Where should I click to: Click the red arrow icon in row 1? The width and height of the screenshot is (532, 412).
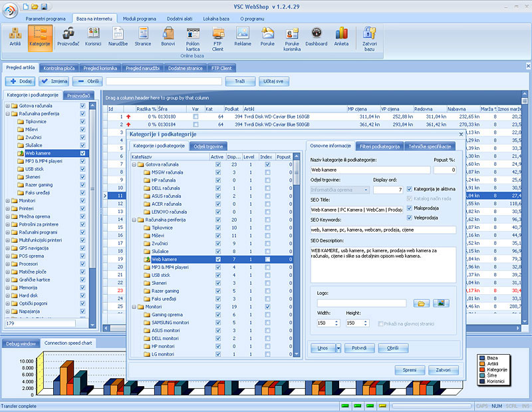(128, 116)
